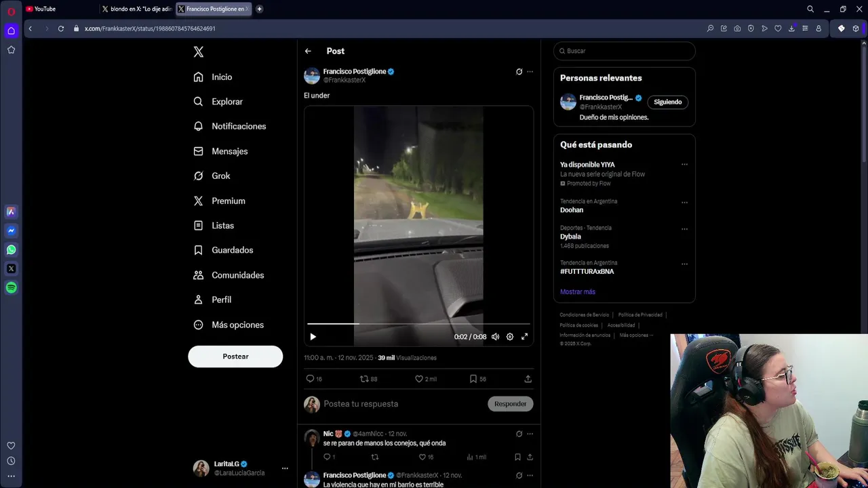The height and width of the screenshot is (488, 868).
Task: Open the Buscar search field
Action: (625, 51)
